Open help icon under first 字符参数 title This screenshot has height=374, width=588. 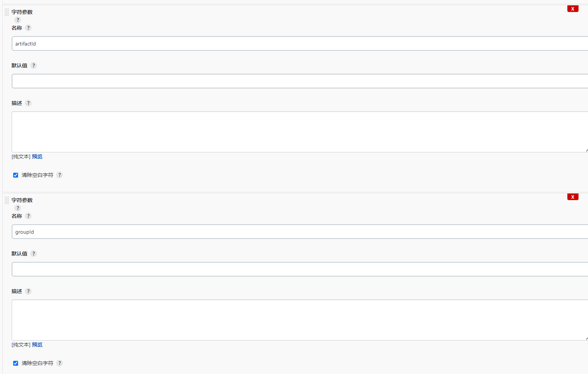(x=18, y=20)
